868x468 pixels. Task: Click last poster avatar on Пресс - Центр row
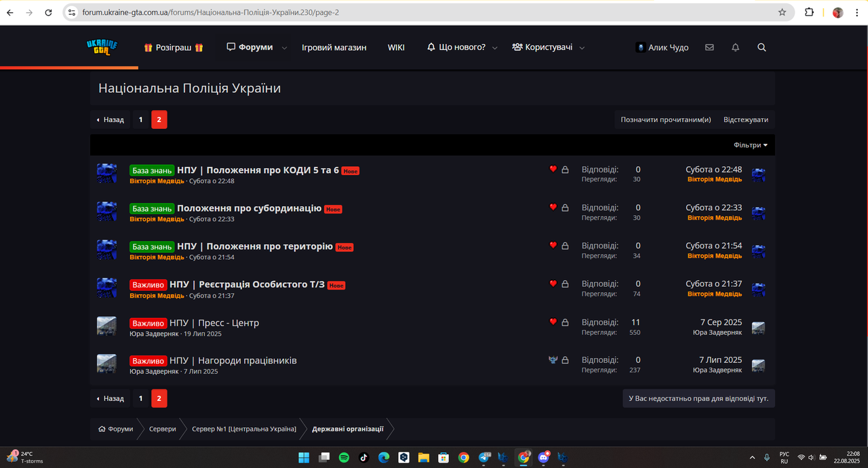click(758, 328)
